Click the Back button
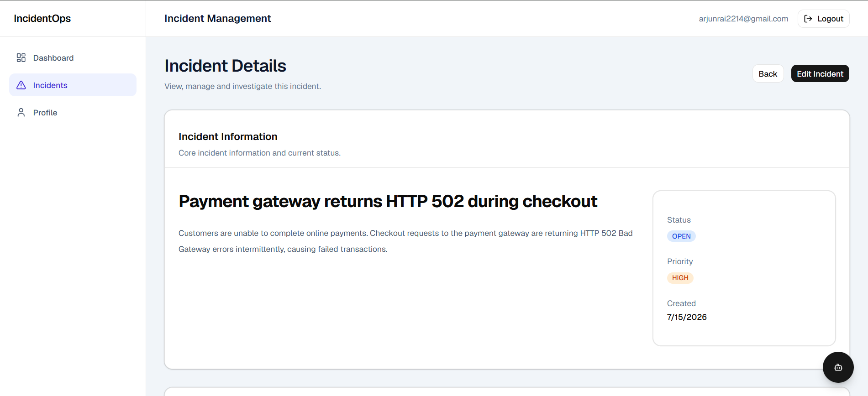 [x=768, y=73]
